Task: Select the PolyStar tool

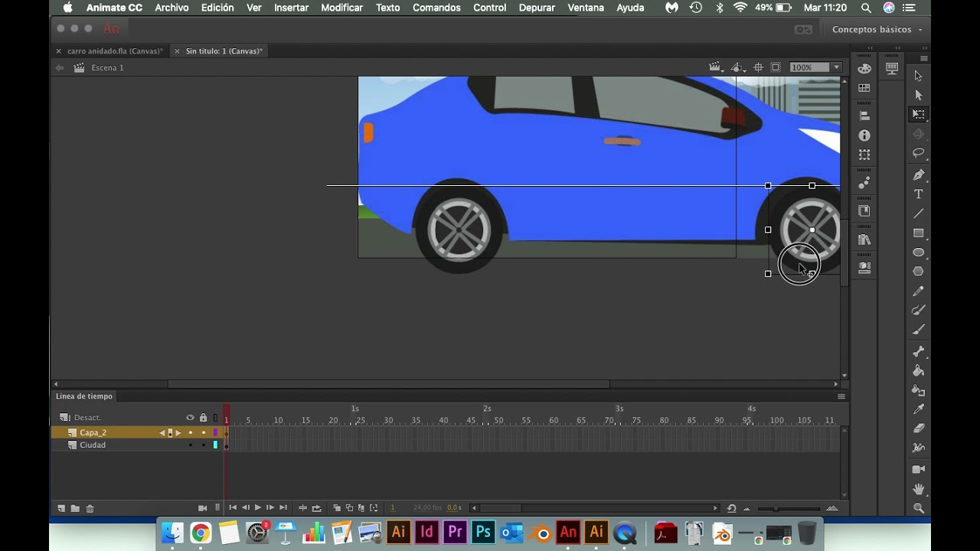Action: coord(918,271)
